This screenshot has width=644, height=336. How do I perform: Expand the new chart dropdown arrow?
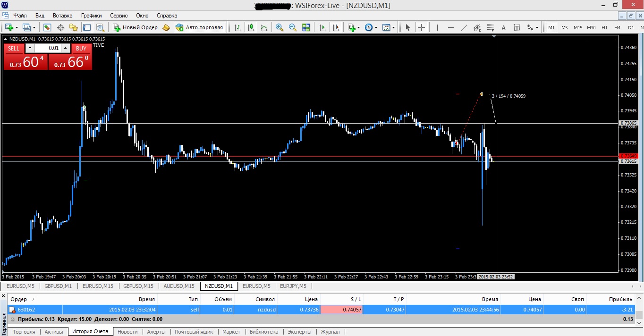pyautogui.click(x=17, y=27)
